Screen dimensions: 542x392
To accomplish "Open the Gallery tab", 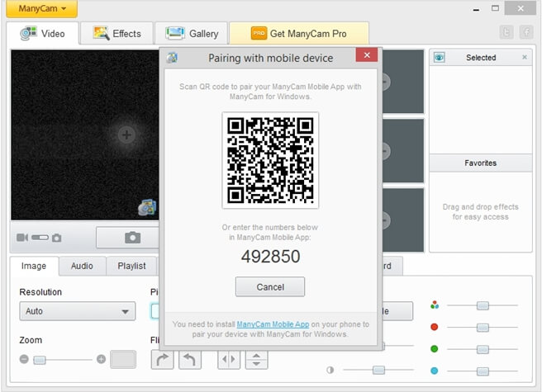I will tap(192, 34).
